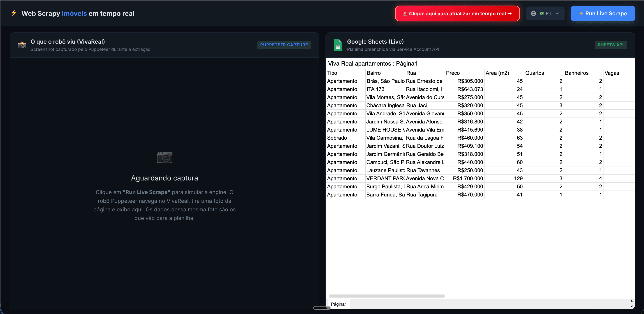Select the cell showing R$1.700.000
This screenshot has height=314, width=644.
pyautogui.click(x=468, y=178)
